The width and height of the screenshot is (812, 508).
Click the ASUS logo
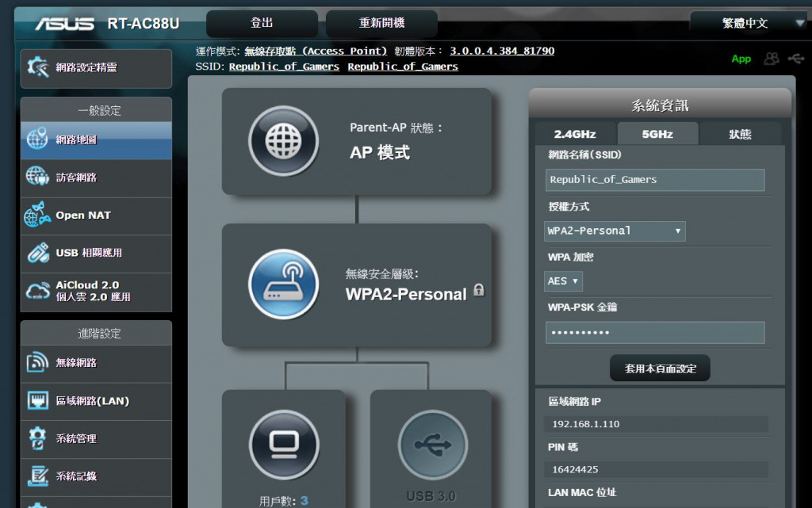point(65,24)
